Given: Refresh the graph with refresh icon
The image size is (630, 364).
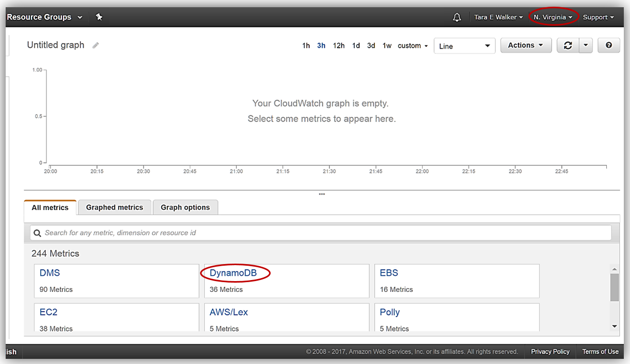Looking at the screenshot, I should pyautogui.click(x=568, y=45).
